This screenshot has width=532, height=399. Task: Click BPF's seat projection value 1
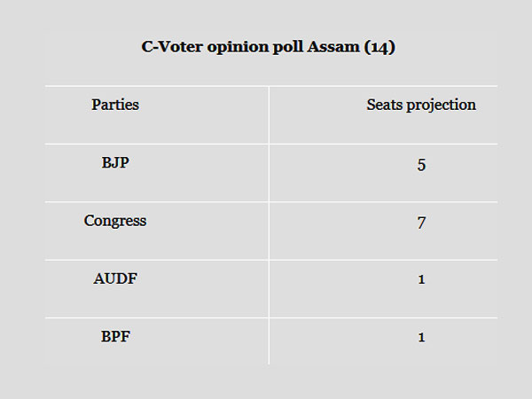point(421,338)
